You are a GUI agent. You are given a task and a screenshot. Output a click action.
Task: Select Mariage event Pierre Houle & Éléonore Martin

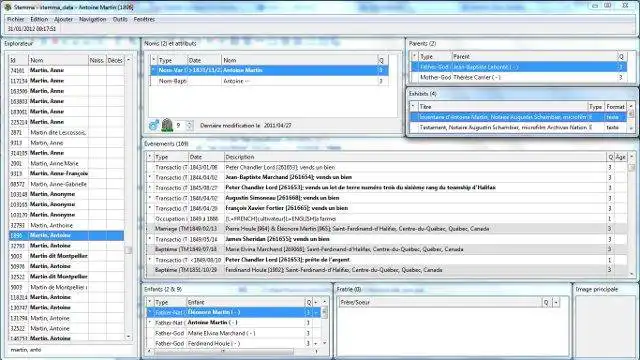point(387,229)
